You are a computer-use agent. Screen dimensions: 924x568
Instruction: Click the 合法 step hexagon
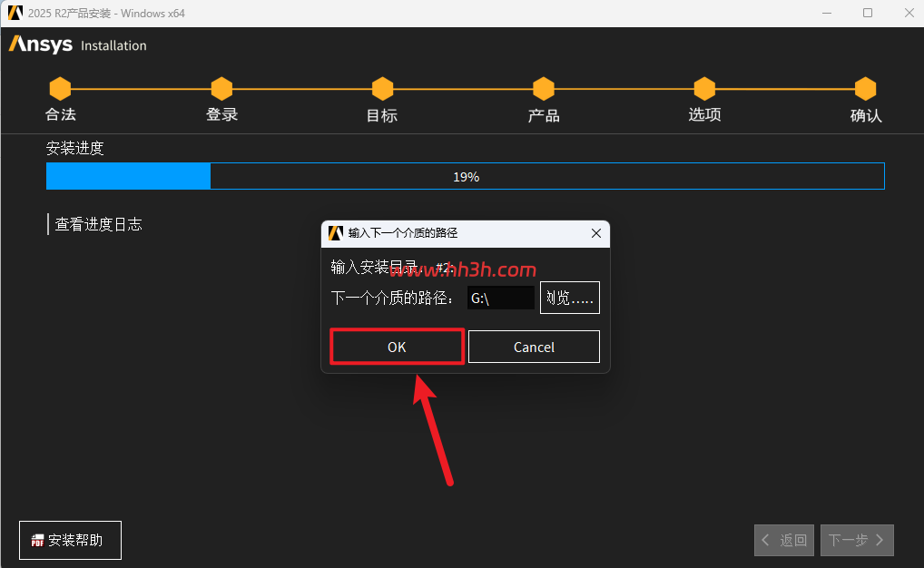(x=60, y=89)
